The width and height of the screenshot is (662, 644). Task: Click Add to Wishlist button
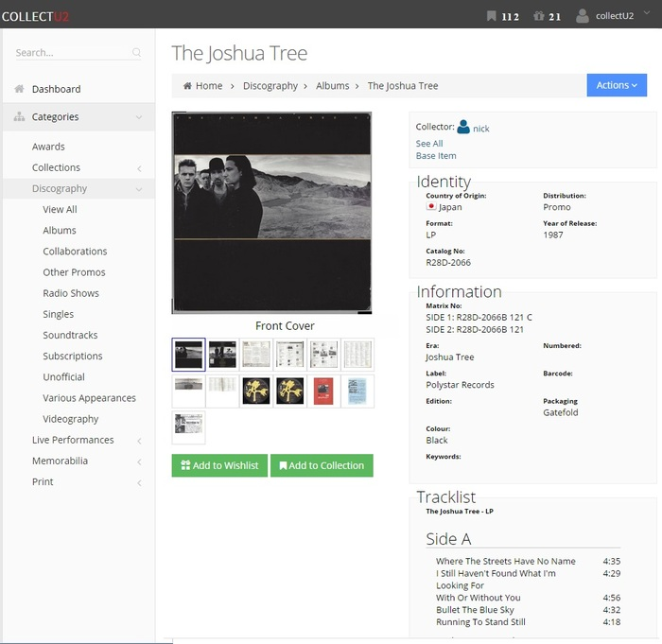pyautogui.click(x=219, y=465)
